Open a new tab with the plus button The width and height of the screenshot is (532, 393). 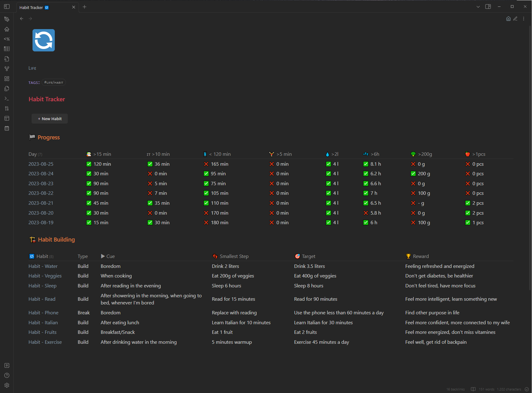pos(84,7)
